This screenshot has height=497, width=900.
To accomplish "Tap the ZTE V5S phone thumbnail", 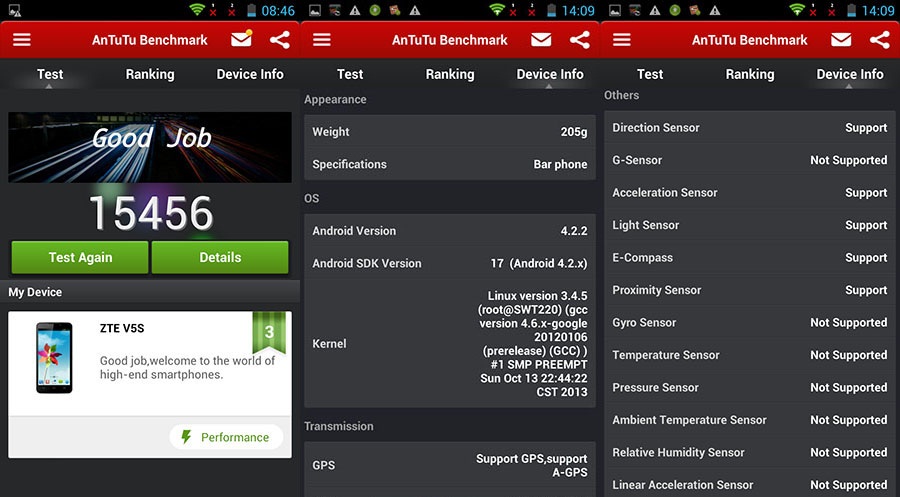I will point(54,358).
